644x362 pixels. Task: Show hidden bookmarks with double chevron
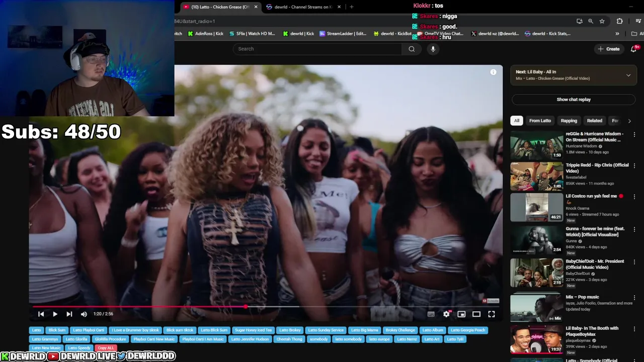(x=617, y=34)
